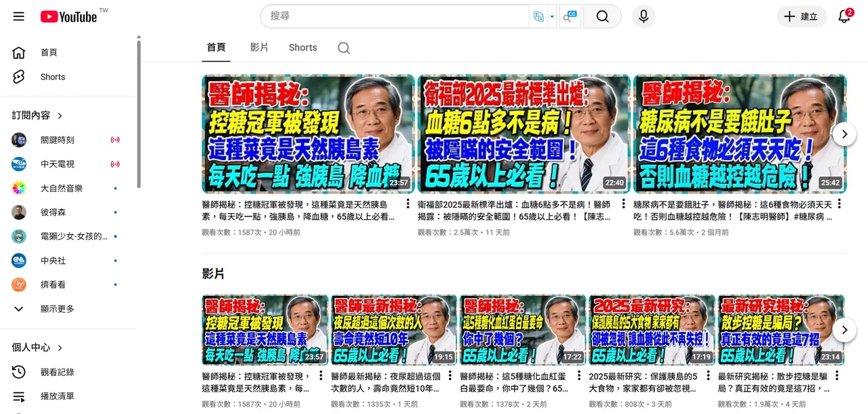
Task: Click the 建立 create button
Action: pyautogui.click(x=801, y=16)
